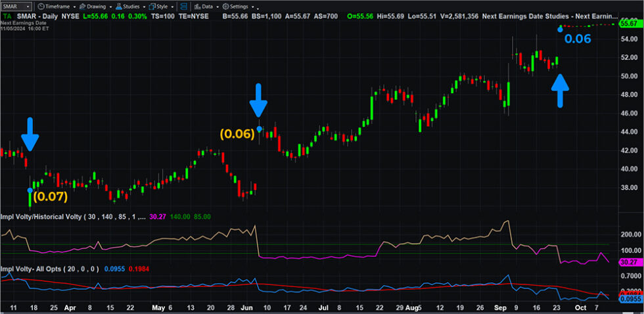Image resolution: width=644 pixels, height=314 pixels.
Task: Click the Sep label on date axis
Action: click(x=501, y=307)
